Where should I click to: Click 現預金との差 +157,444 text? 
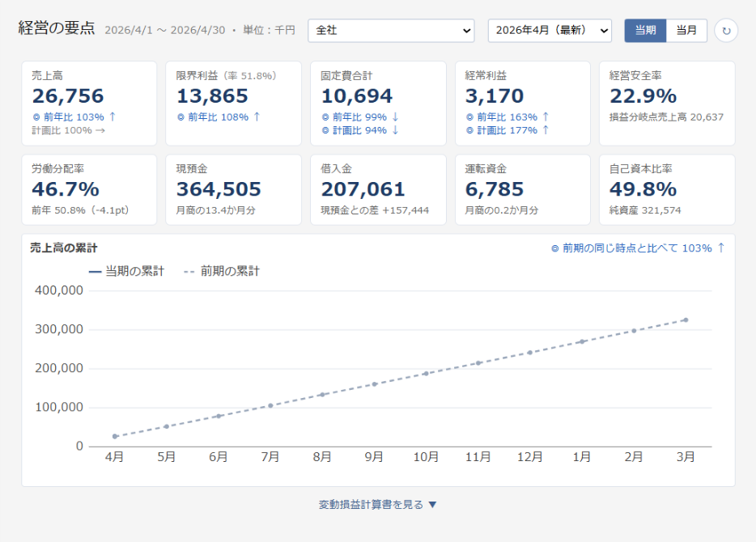375,210
